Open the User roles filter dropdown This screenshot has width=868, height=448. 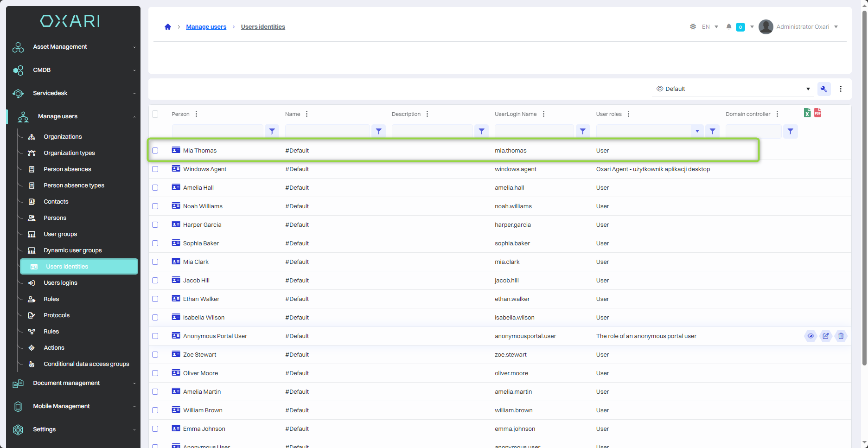pyautogui.click(x=697, y=132)
